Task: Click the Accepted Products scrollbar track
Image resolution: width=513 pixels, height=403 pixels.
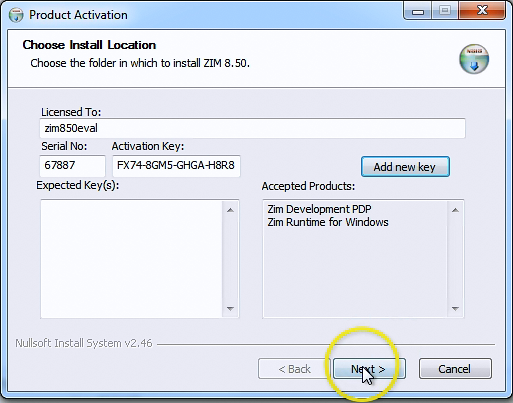Action: 455,259
